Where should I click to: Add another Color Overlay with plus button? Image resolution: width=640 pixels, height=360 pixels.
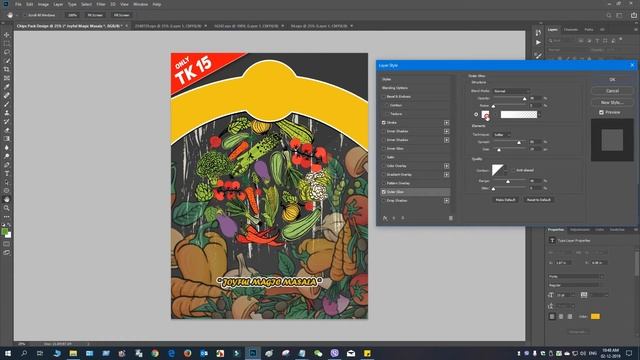(x=447, y=166)
